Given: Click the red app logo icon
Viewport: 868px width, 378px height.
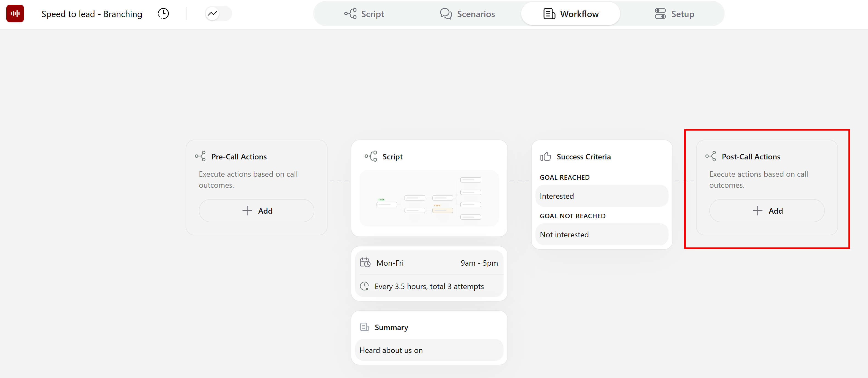Looking at the screenshot, I should 15,13.
